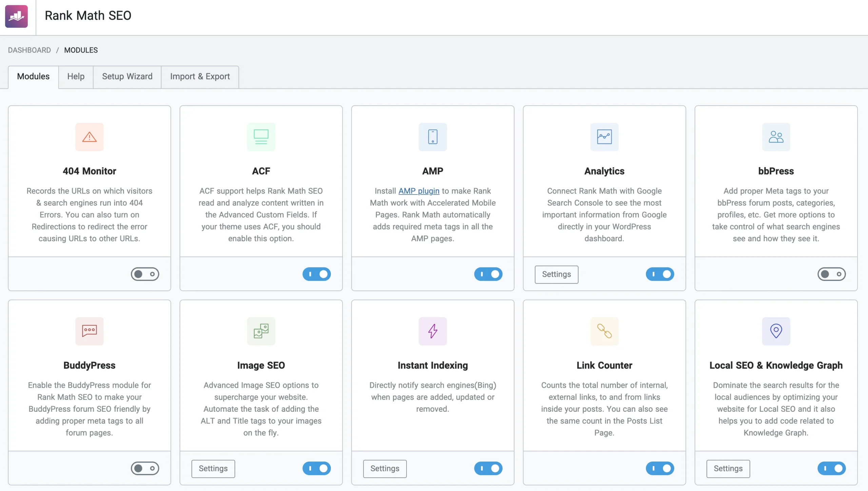Open Local SEO Settings button
The height and width of the screenshot is (491, 868).
click(x=728, y=469)
